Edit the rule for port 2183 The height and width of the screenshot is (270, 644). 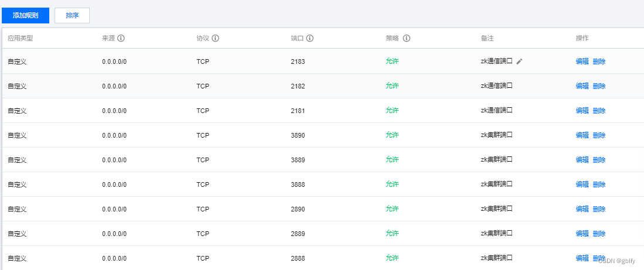(x=582, y=61)
